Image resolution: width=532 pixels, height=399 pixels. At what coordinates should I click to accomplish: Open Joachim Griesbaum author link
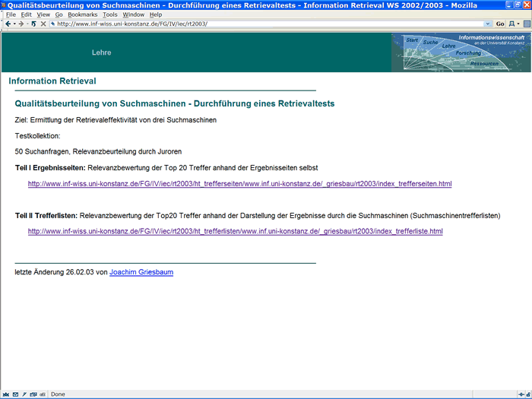click(141, 272)
